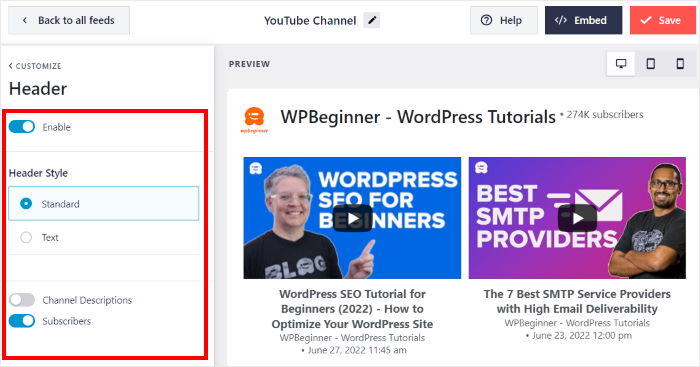Open The 7 Best SMTP Service Providers title
700x367 pixels.
pyautogui.click(x=577, y=301)
